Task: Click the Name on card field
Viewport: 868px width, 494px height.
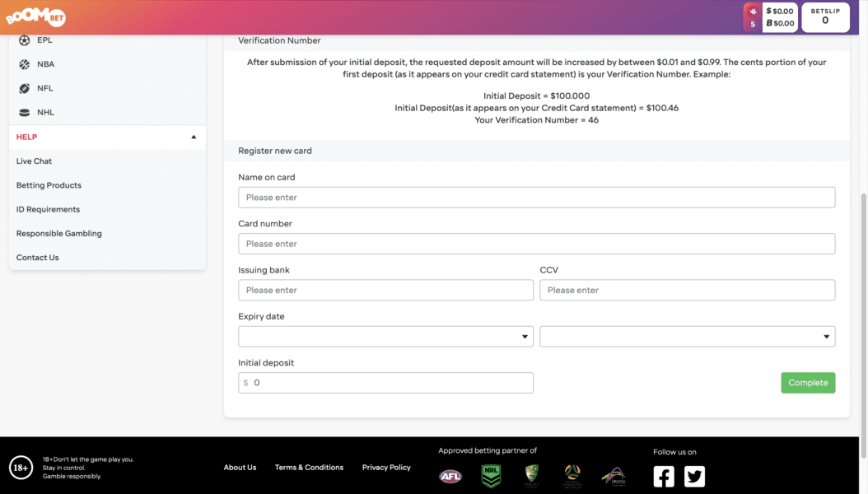Action: [x=536, y=197]
